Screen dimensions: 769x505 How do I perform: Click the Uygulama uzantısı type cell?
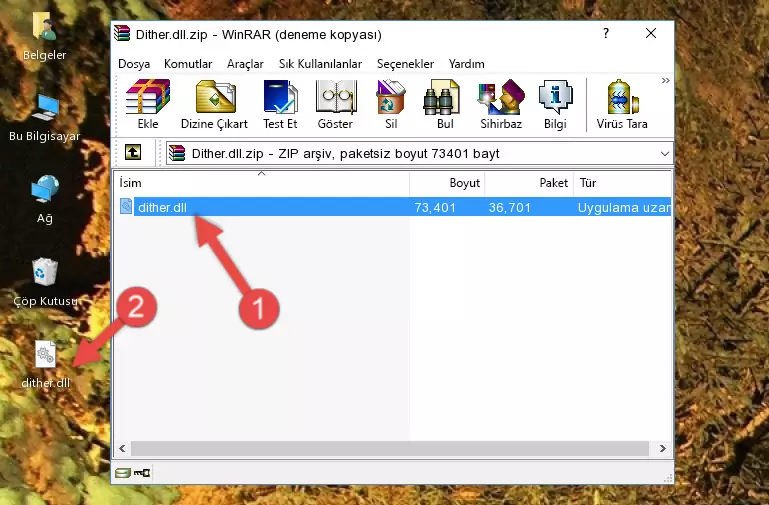624,207
